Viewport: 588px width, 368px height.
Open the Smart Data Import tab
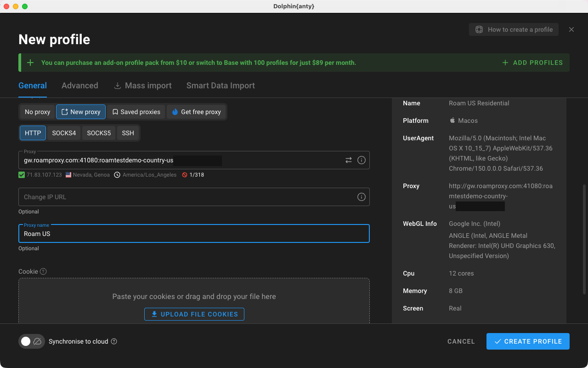220,86
